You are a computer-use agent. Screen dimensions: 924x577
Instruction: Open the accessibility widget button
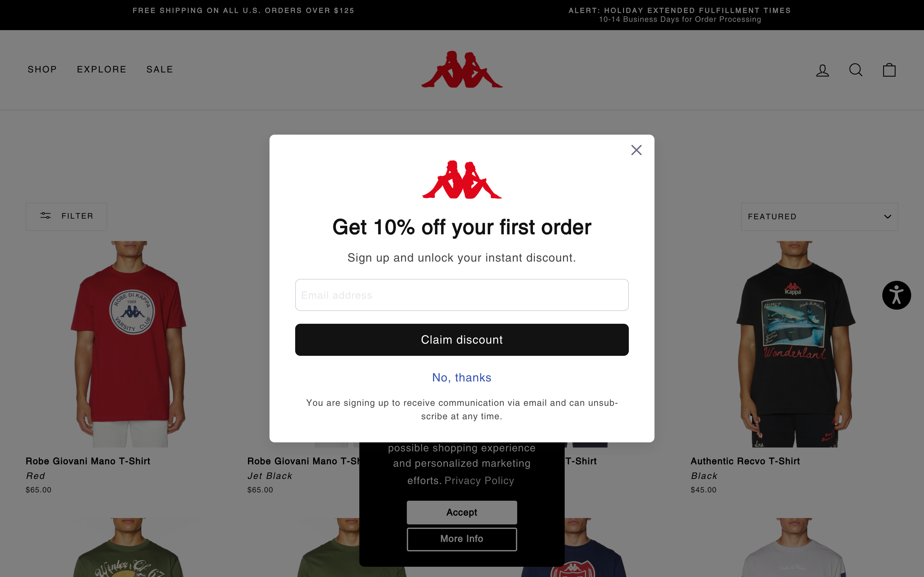coord(896,295)
